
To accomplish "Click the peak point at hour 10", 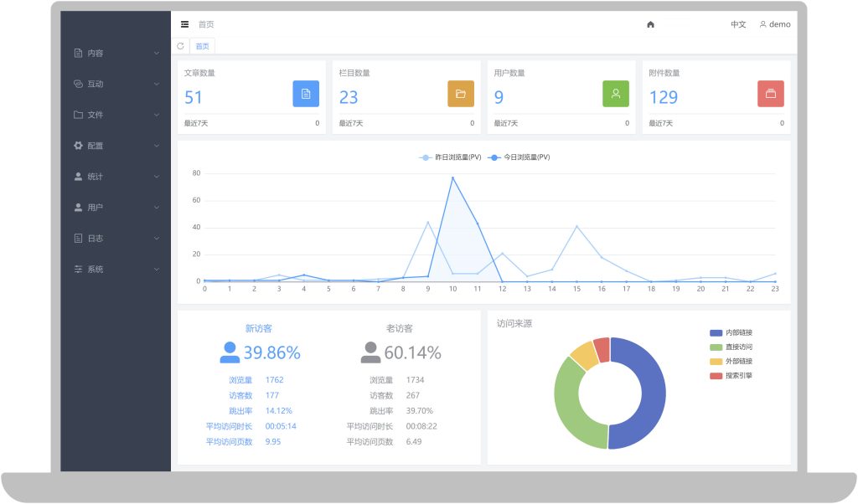I will pyautogui.click(x=452, y=177).
